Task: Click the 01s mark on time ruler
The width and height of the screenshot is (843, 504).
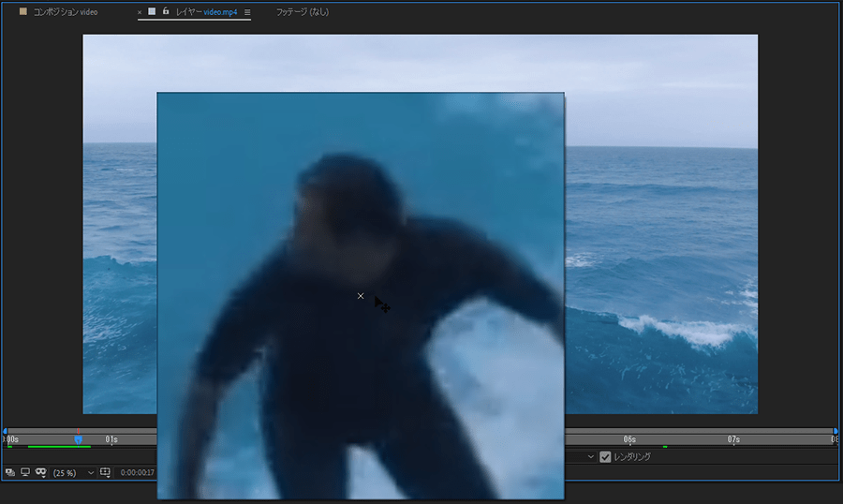Action: [111, 439]
